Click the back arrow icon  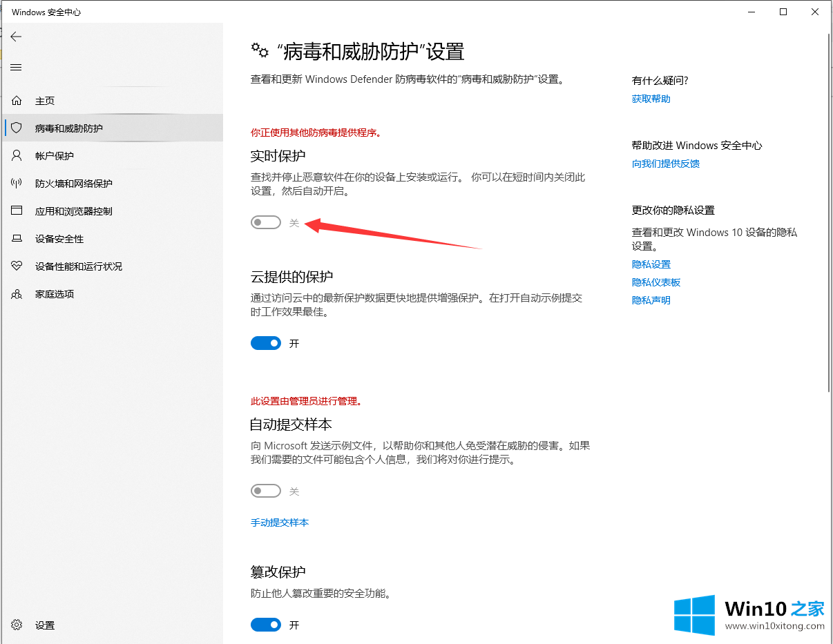[x=16, y=37]
